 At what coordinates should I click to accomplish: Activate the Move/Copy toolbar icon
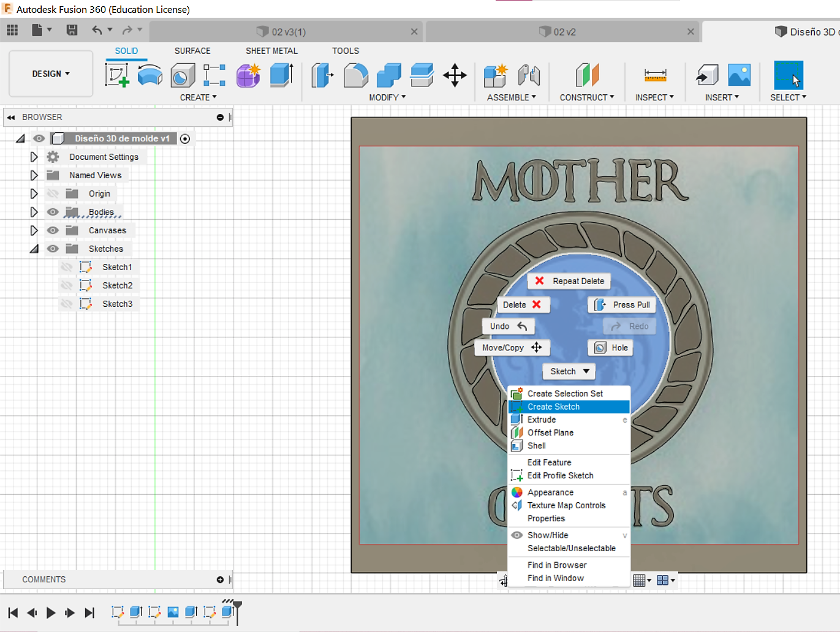coord(455,75)
